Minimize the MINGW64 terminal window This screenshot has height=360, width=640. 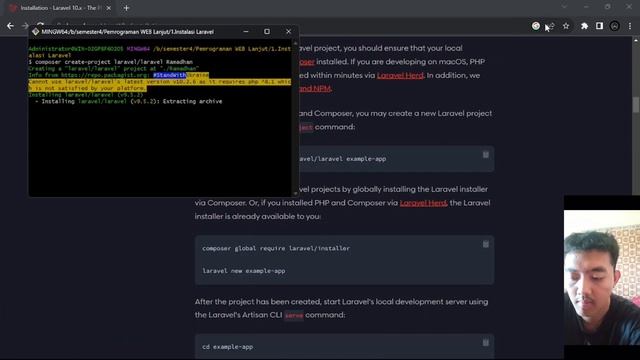coord(246,31)
